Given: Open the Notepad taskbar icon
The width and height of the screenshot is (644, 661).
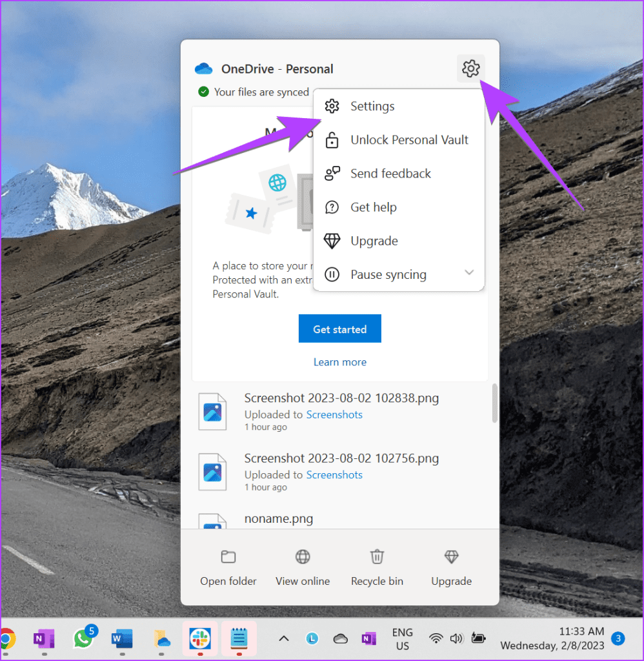Looking at the screenshot, I should 239,639.
